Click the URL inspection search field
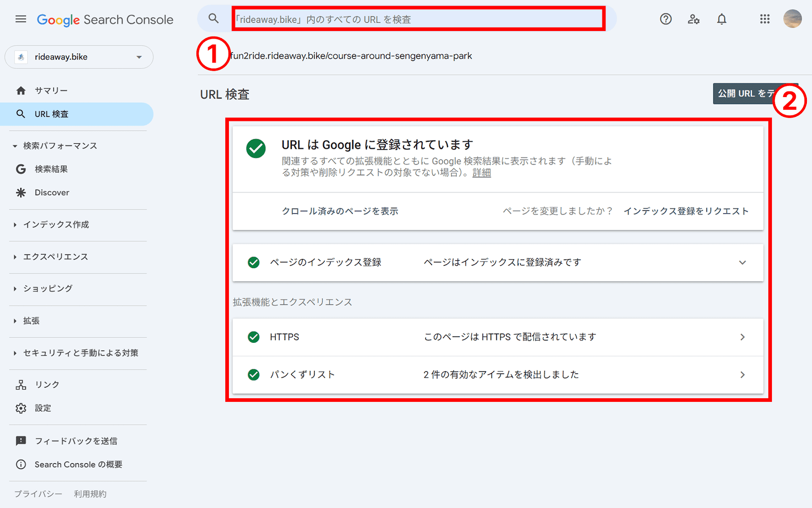 click(417, 19)
